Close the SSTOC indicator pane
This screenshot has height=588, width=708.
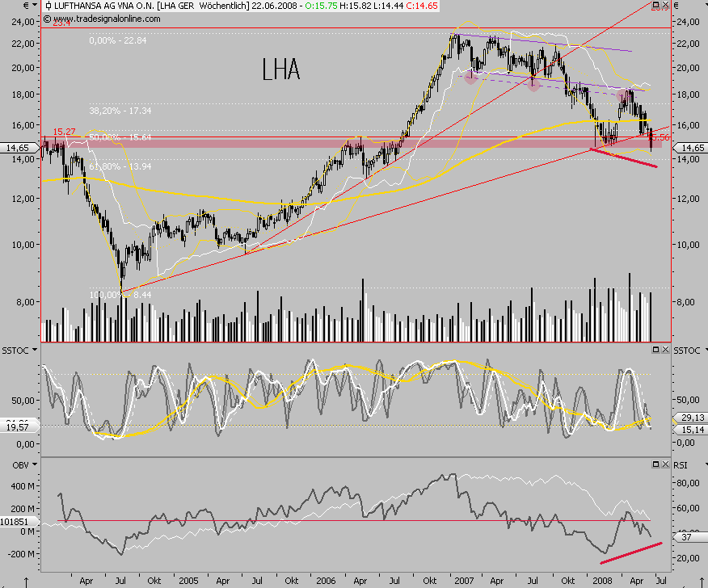[x=665, y=349]
